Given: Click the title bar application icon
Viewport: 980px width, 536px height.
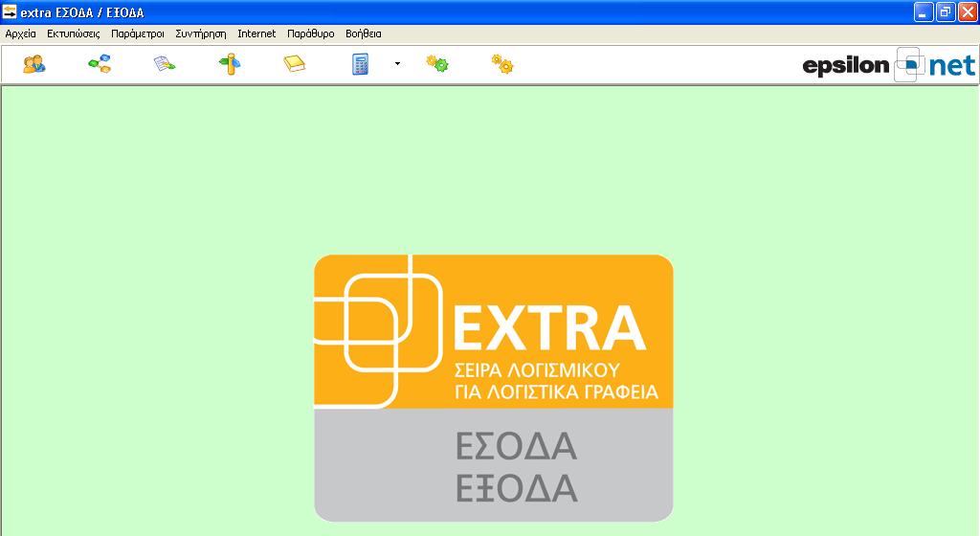Looking at the screenshot, I should click(x=10, y=11).
